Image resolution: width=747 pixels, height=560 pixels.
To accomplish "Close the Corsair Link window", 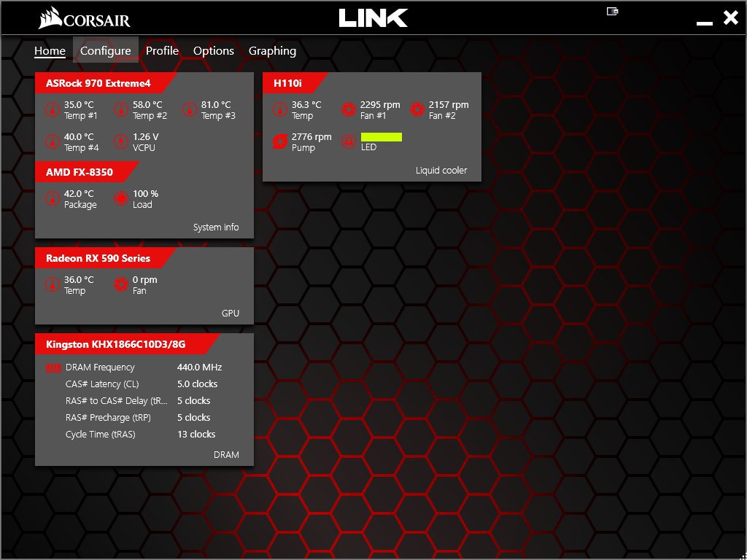I will (x=730, y=17).
